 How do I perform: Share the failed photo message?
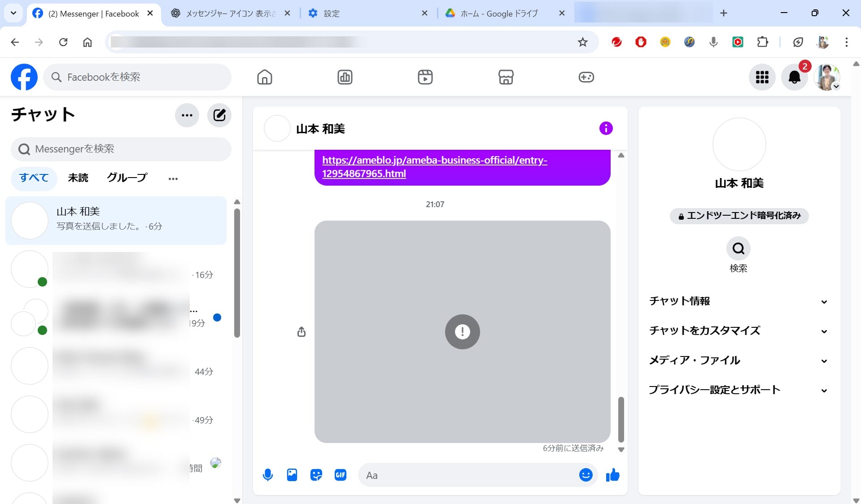coord(302,332)
